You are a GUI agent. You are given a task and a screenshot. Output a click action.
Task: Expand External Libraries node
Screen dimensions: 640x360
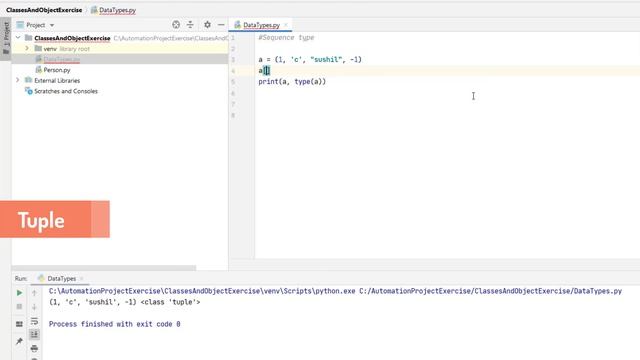coord(18,80)
